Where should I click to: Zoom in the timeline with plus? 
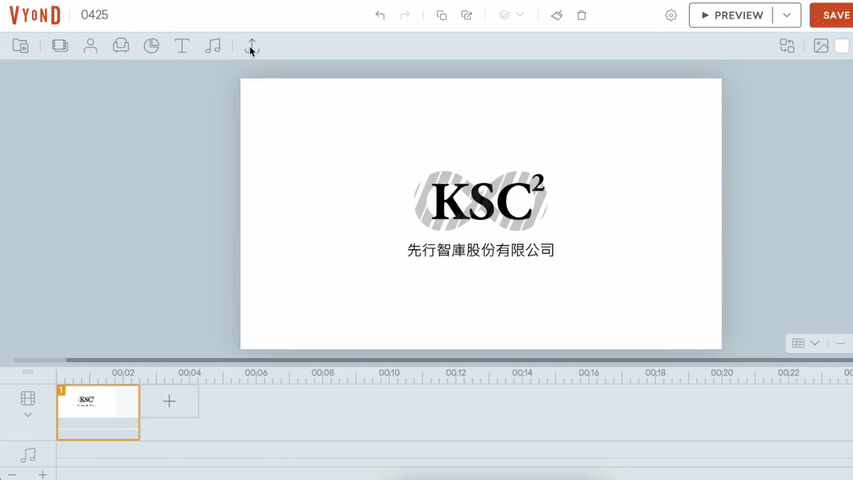pos(42,475)
